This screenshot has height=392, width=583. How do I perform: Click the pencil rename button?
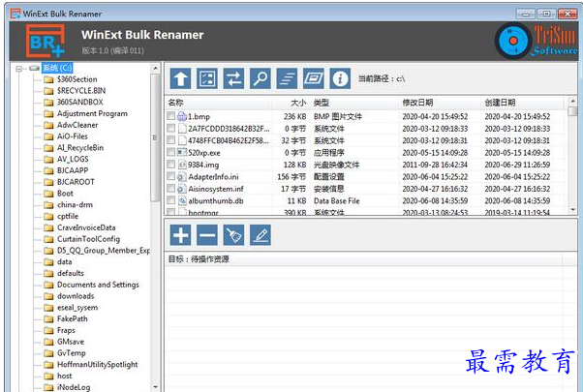coord(261,235)
